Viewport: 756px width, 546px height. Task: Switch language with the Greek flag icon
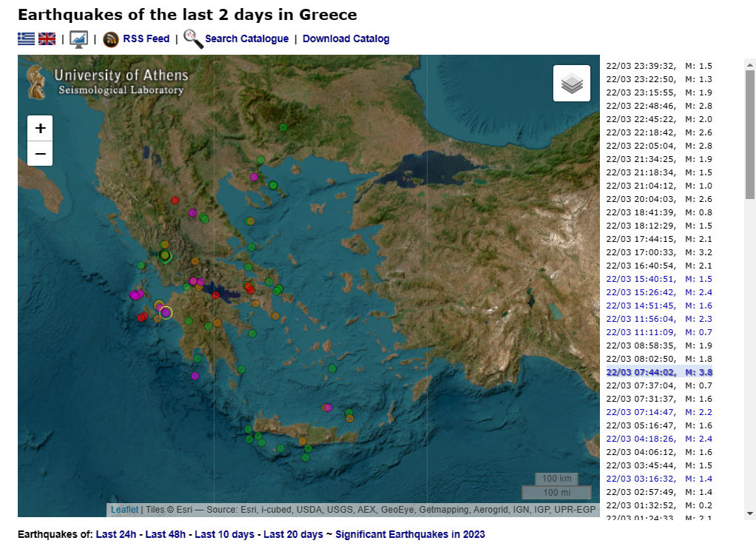27,39
